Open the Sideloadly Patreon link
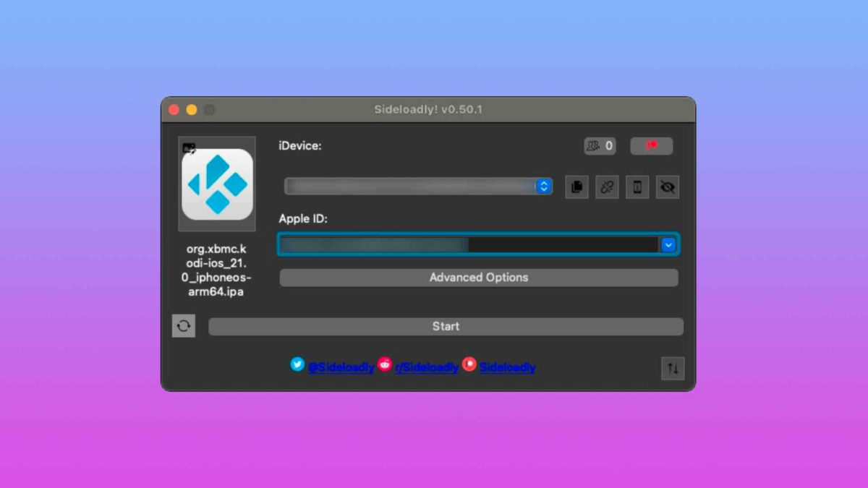This screenshot has width=868, height=488. coord(507,367)
